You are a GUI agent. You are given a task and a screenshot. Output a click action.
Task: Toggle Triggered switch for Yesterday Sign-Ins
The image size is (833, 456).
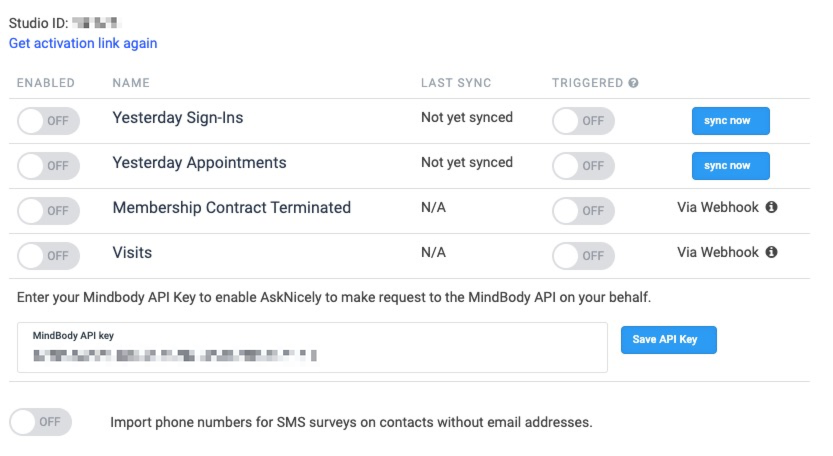[583, 121]
